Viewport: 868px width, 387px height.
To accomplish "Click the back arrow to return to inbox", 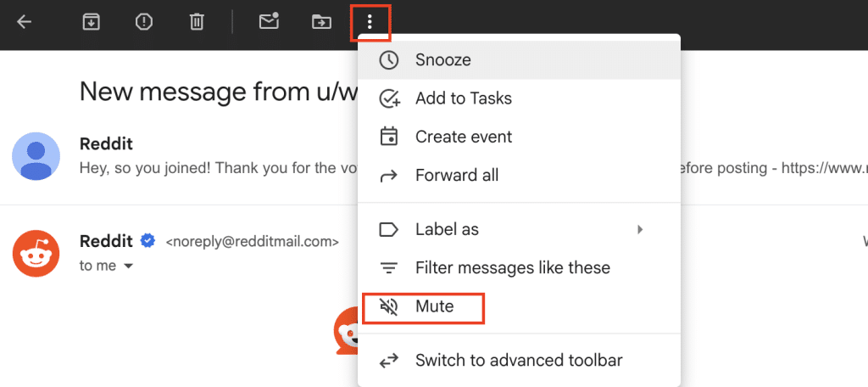I will click(25, 22).
